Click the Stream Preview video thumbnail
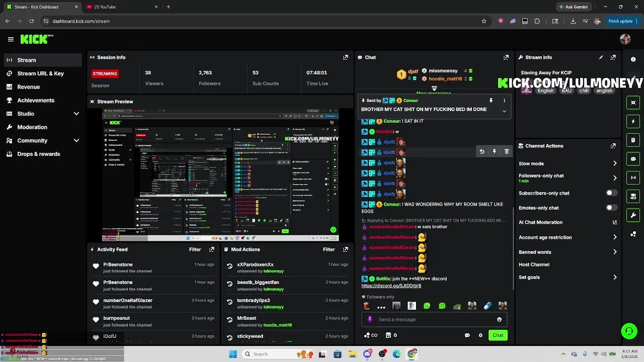 [x=220, y=175]
